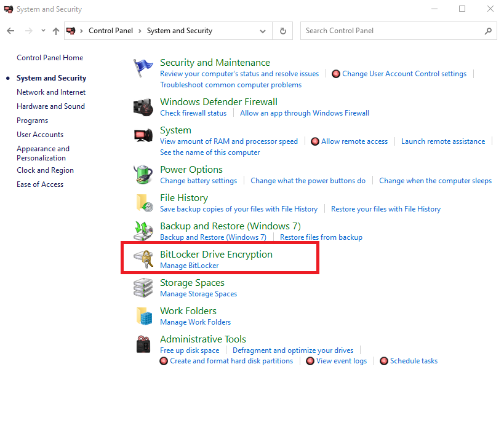The image size is (504, 423).
Task: Open the Work Folders icon
Action: pos(143,316)
